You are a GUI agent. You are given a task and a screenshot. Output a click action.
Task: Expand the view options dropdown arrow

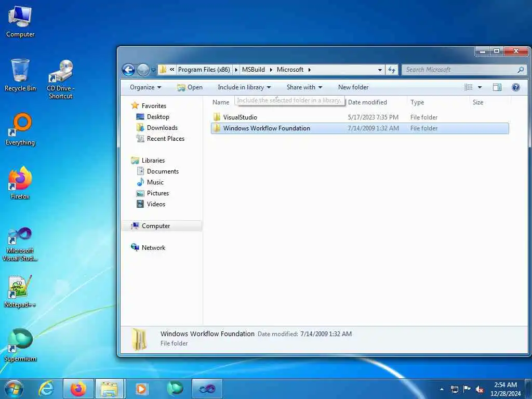tap(480, 87)
